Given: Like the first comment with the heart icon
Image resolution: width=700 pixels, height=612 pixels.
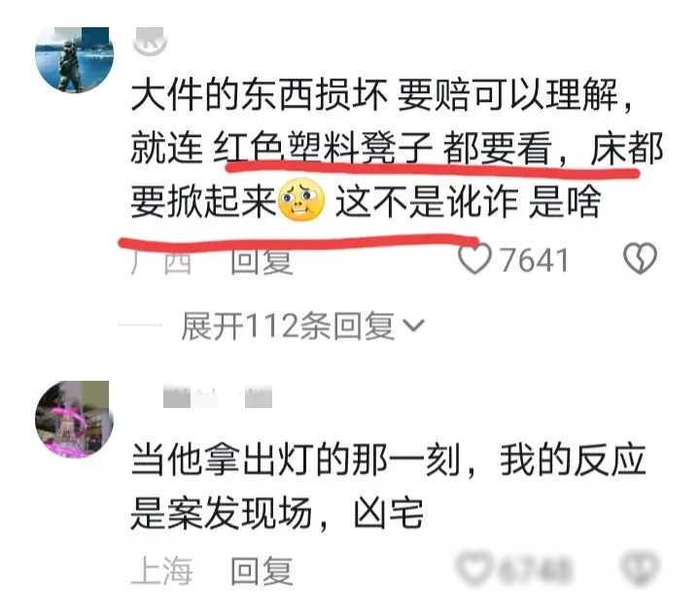Looking at the screenshot, I should (474, 257).
